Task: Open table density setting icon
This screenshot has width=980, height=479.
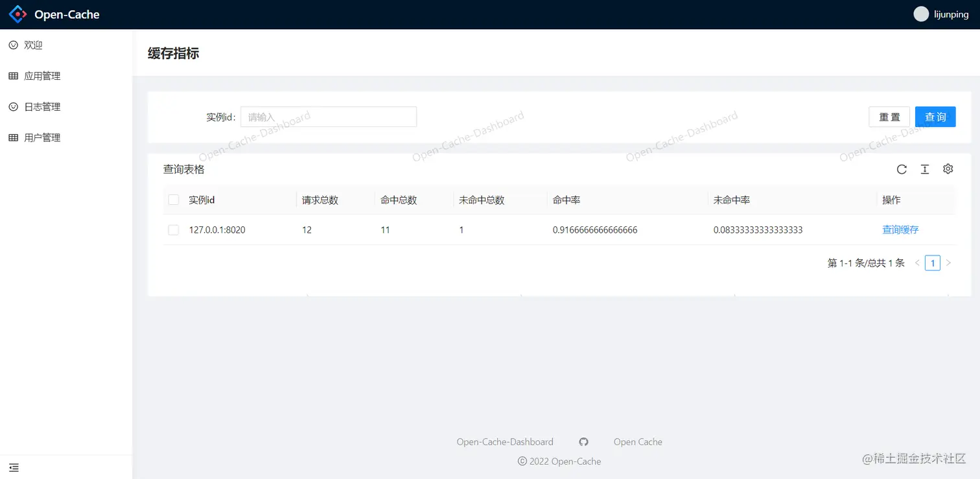Action: click(x=925, y=169)
